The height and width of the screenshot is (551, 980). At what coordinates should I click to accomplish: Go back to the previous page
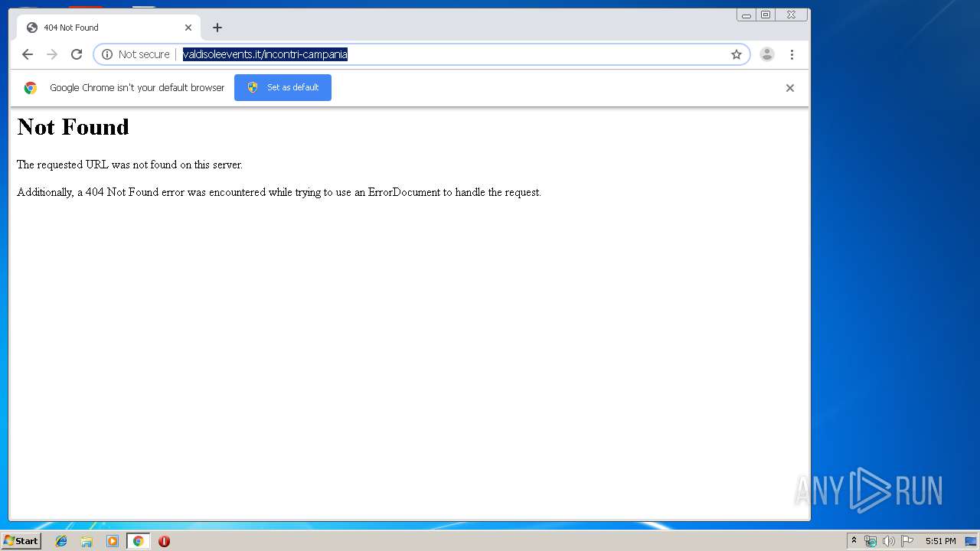[28, 54]
